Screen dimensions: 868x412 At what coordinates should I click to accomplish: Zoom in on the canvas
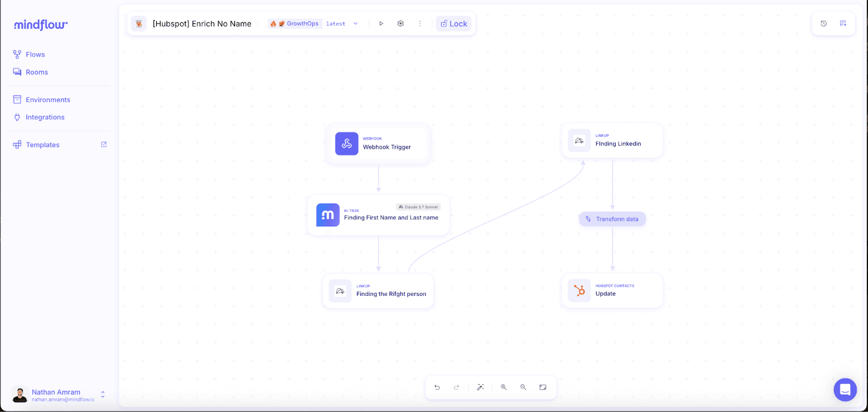[504, 388]
